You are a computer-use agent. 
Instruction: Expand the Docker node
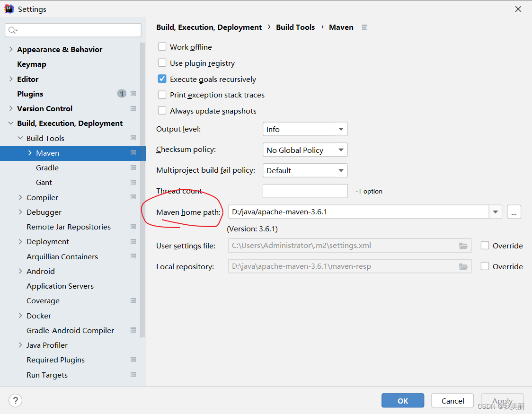tap(20, 315)
